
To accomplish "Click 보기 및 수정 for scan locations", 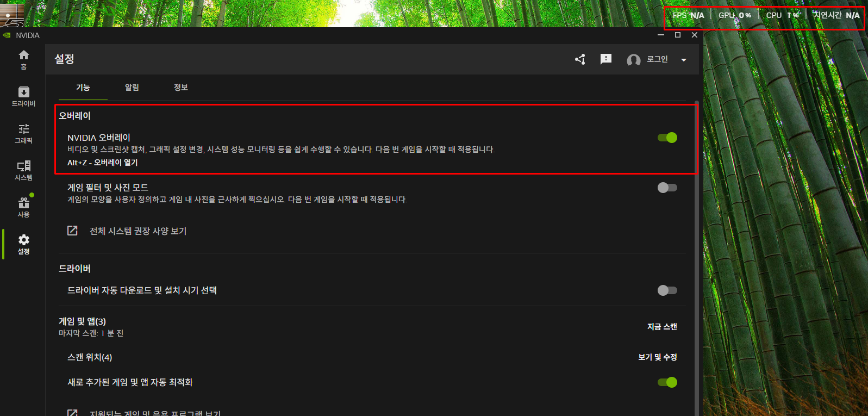I will (658, 357).
